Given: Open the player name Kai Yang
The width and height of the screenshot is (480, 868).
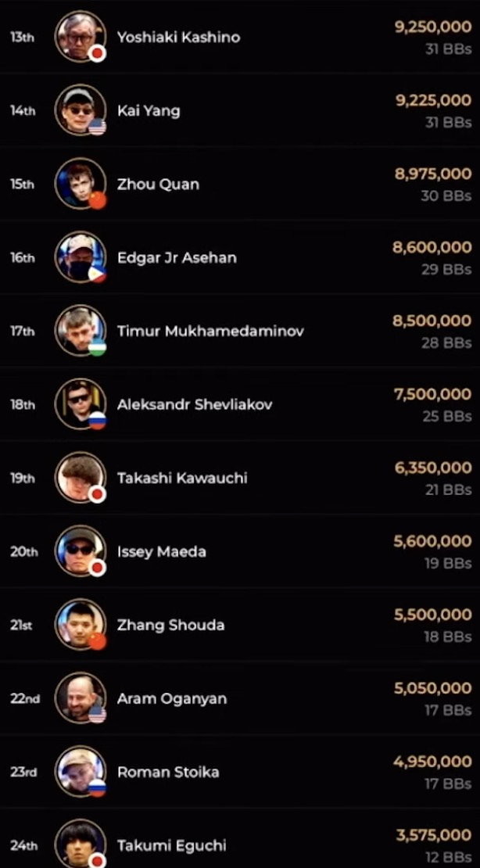Looking at the screenshot, I should pyautogui.click(x=149, y=110).
